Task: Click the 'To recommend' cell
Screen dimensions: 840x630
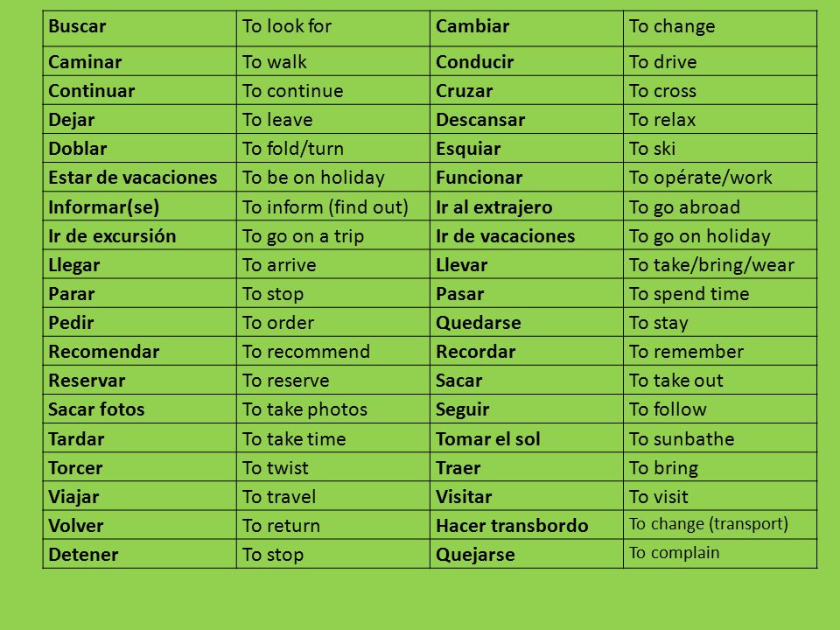Action: 332,351
